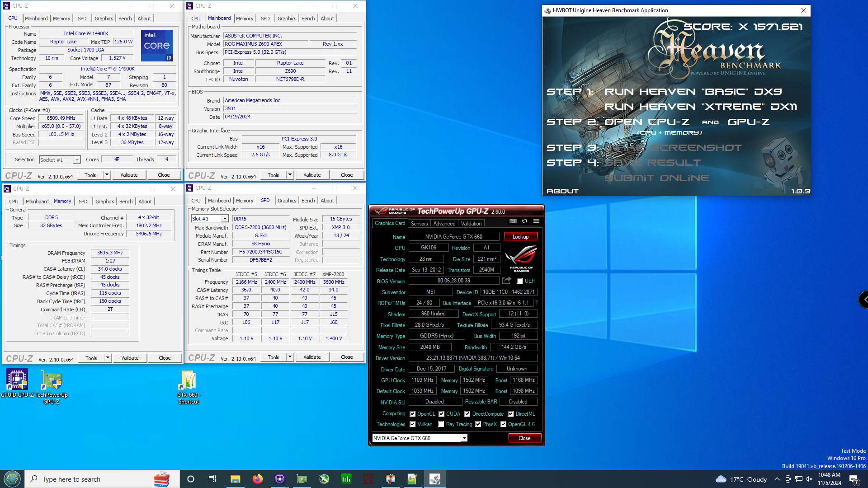The height and width of the screenshot is (488, 868).
Task: Open the notification center with 7 alerts
Action: (854, 479)
